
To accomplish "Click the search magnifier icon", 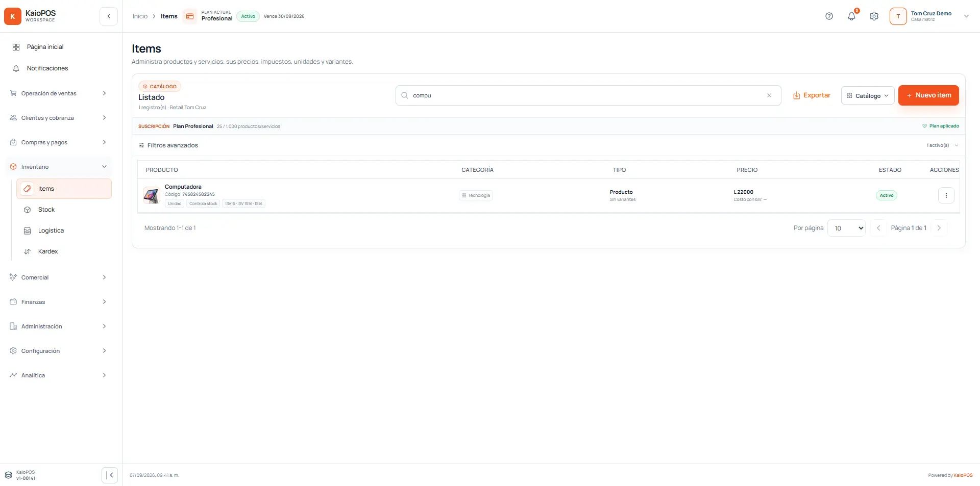I will tap(405, 95).
